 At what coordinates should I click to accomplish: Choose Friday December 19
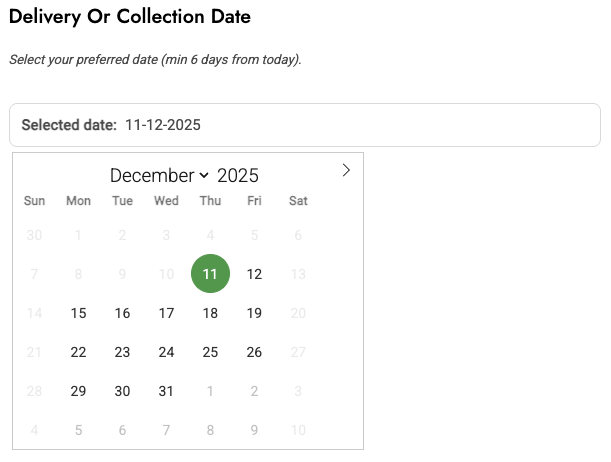pos(254,313)
